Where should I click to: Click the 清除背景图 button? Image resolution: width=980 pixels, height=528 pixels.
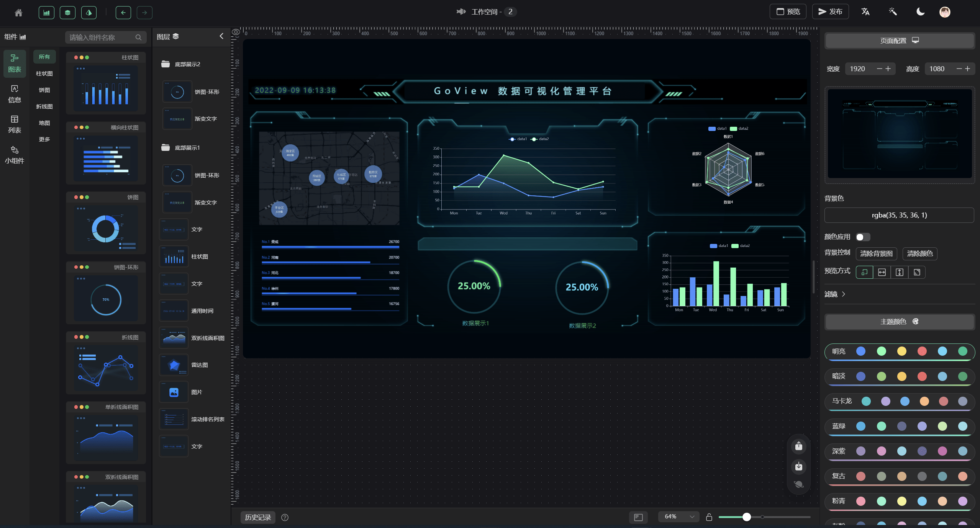(x=876, y=253)
